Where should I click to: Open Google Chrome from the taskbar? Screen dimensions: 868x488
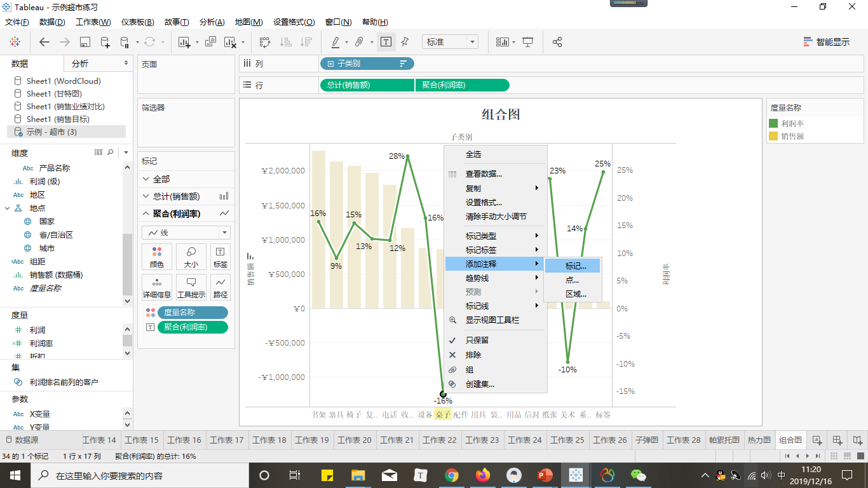pos(452,475)
